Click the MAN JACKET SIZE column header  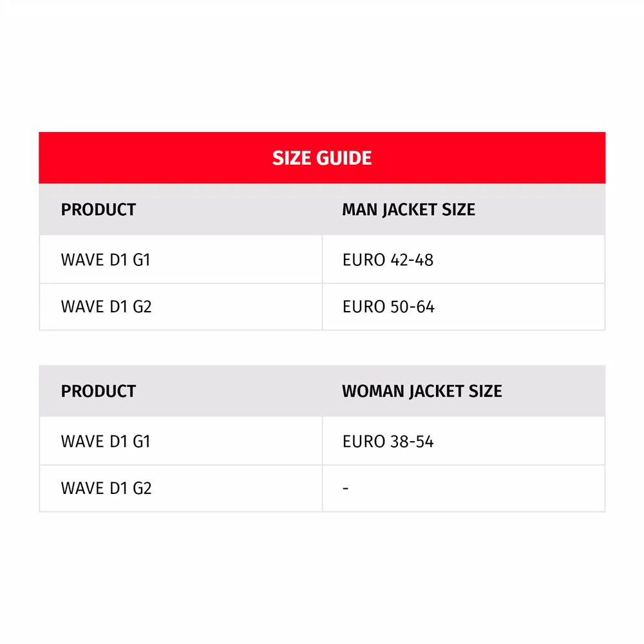(408, 210)
